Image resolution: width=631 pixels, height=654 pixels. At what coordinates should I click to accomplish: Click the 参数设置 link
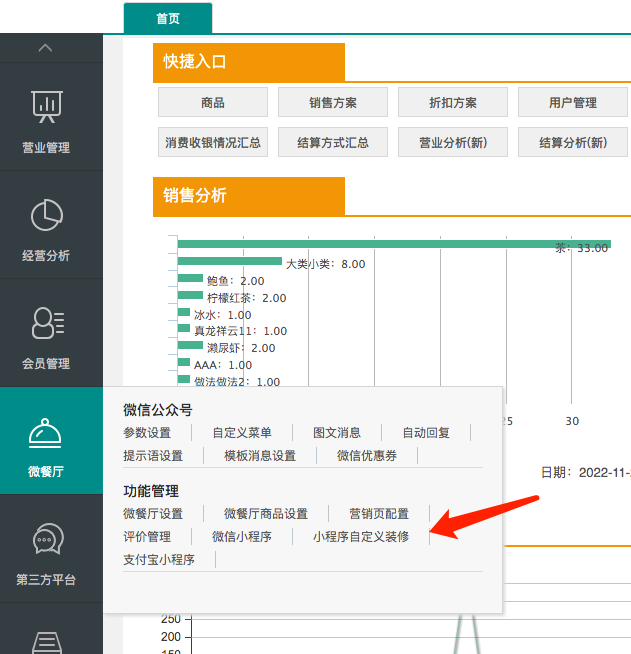coord(147,433)
